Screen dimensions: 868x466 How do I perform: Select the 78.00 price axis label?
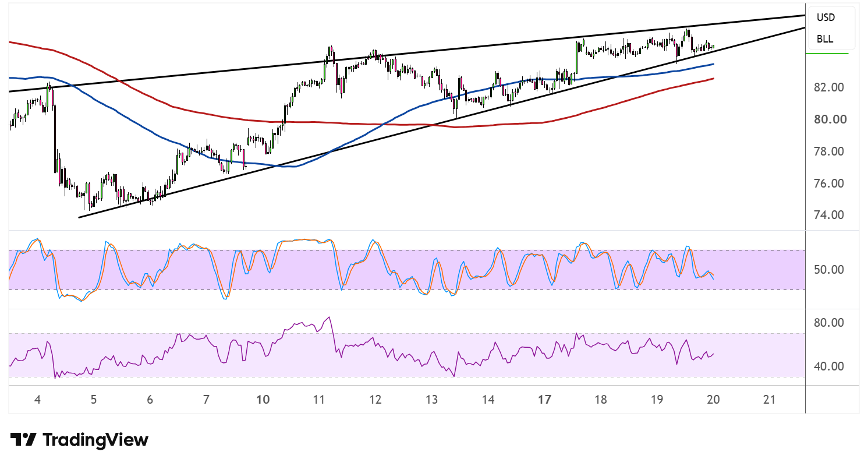829,151
